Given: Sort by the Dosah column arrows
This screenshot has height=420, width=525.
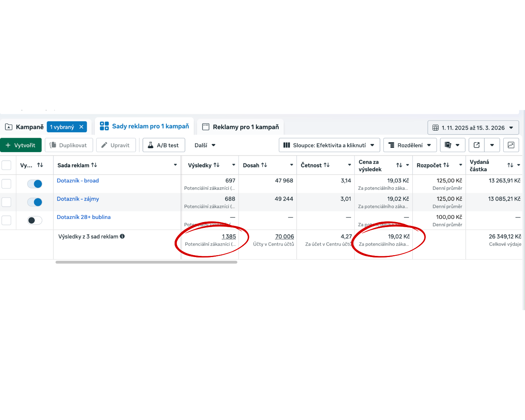Looking at the screenshot, I should point(264,165).
